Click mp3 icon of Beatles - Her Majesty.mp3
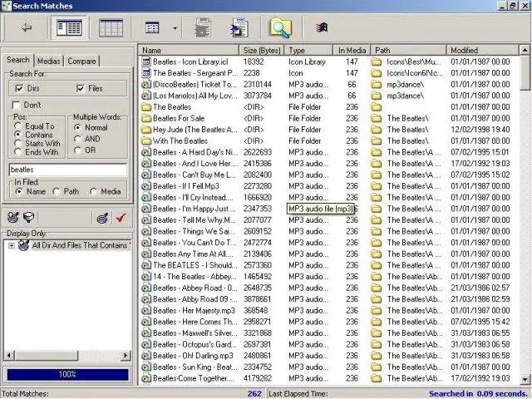Viewport: 532px width, 399px height. (x=146, y=310)
